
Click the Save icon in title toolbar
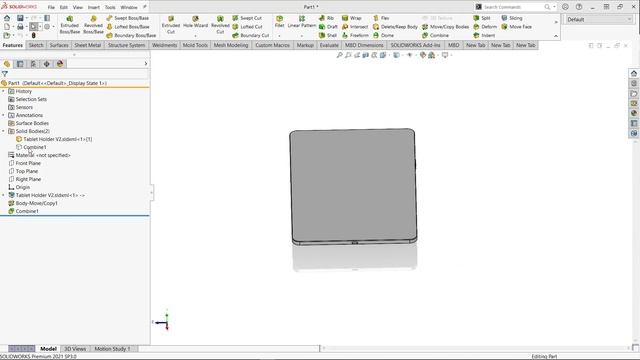point(20,18)
